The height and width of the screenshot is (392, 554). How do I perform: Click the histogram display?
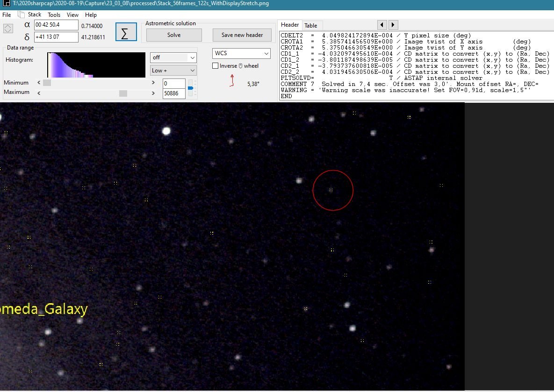point(96,65)
